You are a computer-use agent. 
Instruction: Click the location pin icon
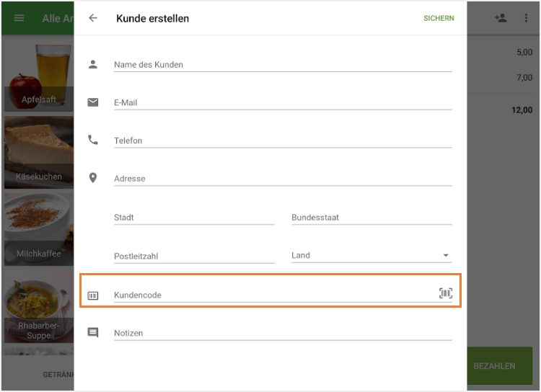coord(93,178)
